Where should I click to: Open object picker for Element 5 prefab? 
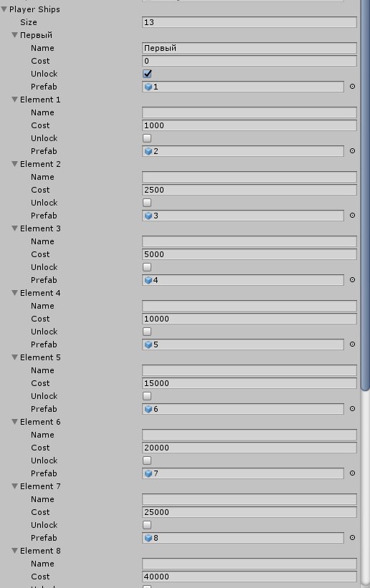coord(352,409)
